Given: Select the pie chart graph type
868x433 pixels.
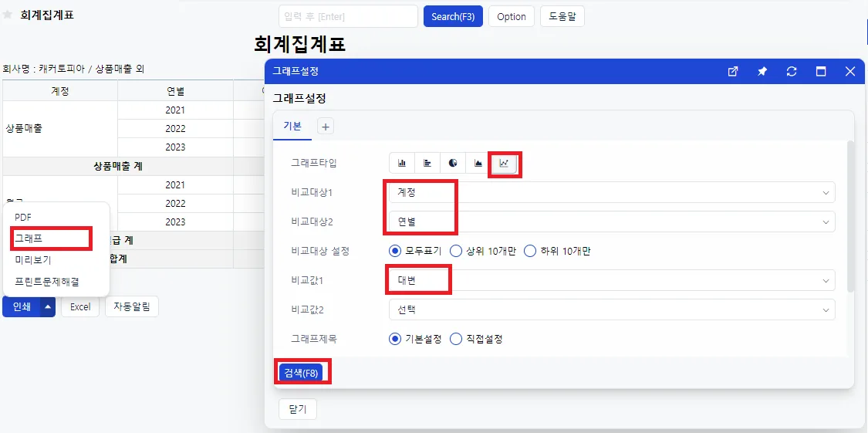Looking at the screenshot, I should pyautogui.click(x=453, y=163).
